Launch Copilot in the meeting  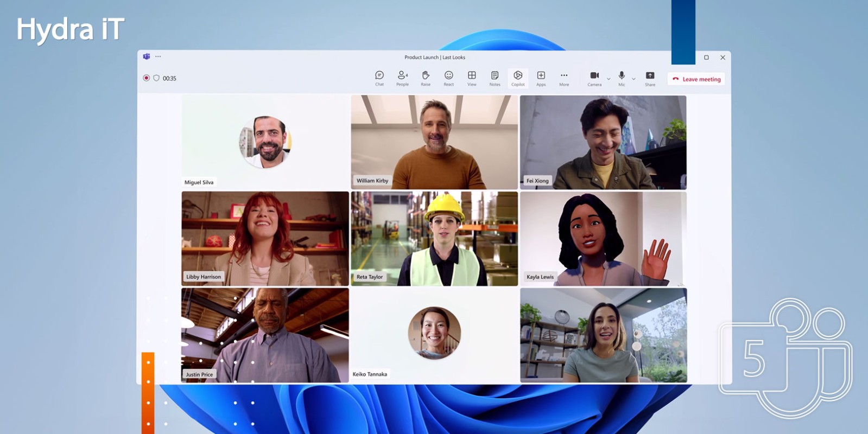tap(518, 78)
